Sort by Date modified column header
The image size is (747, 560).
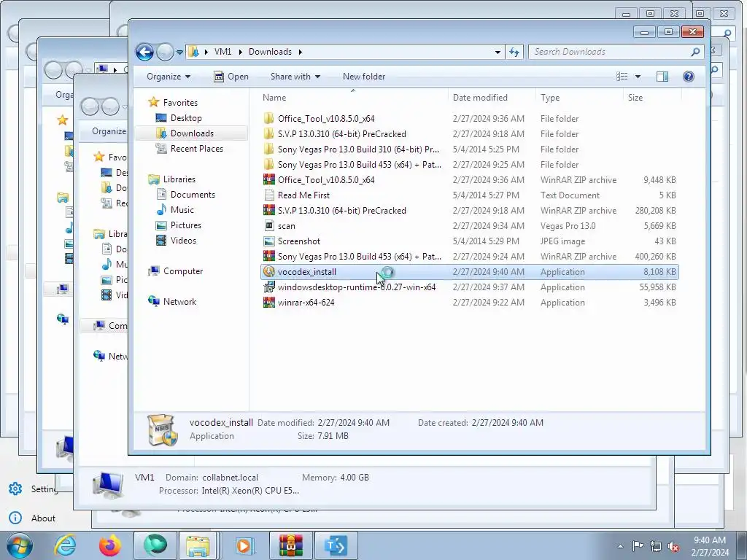[x=480, y=98]
